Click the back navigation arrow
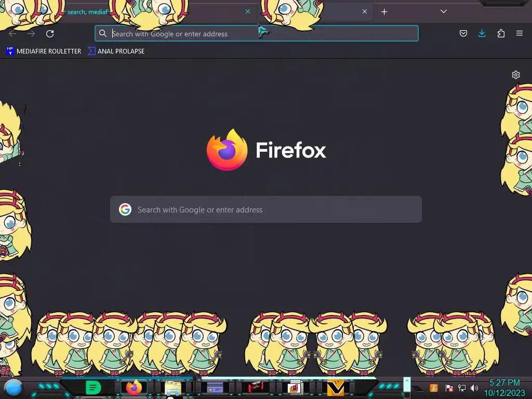The width and height of the screenshot is (532, 399). [x=12, y=34]
